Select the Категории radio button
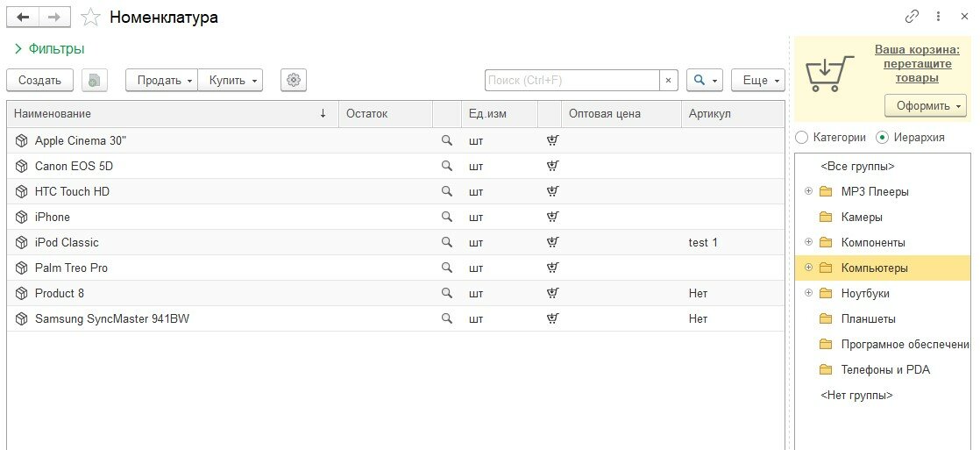This screenshot has width=980, height=450. tap(801, 137)
